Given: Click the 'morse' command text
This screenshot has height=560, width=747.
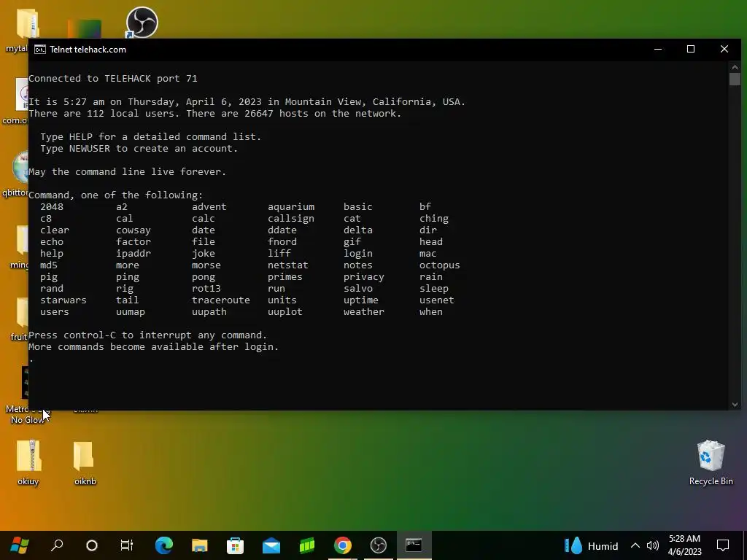Looking at the screenshot, I should 206,265.
